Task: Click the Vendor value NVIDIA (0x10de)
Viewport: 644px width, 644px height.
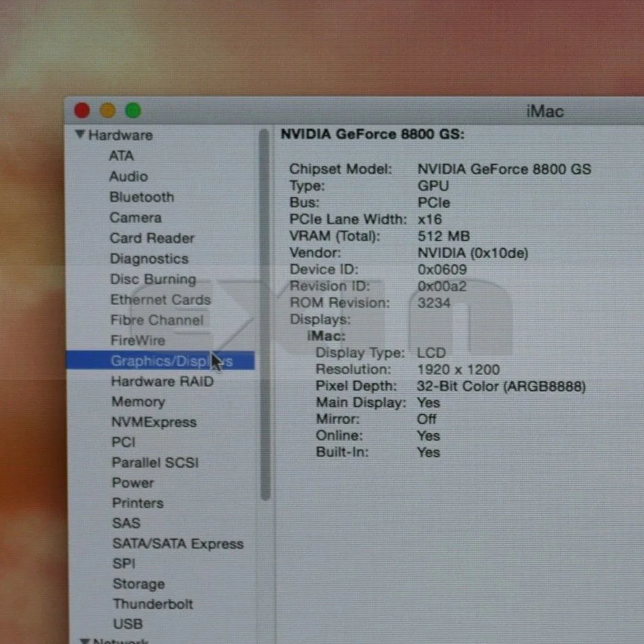Action: [472, 253]
